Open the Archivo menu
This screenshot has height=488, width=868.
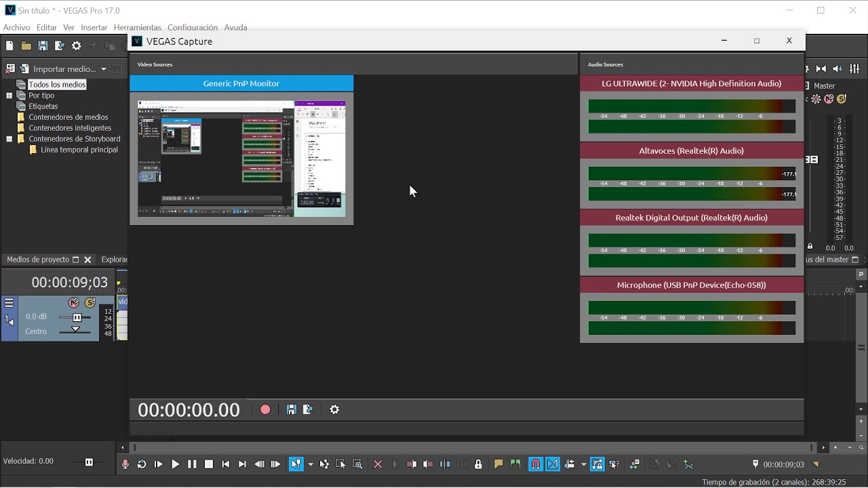click(17, 28)
